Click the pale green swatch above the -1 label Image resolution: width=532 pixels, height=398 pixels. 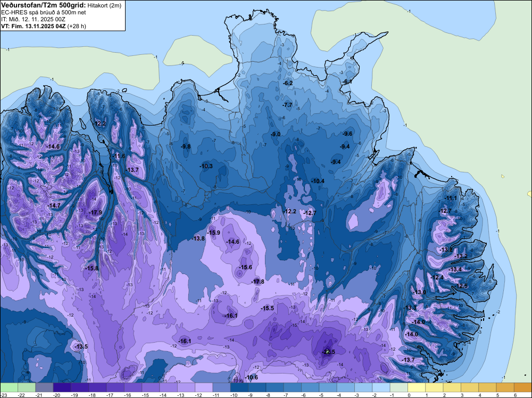pyautogui.click(x=398, y=387)
